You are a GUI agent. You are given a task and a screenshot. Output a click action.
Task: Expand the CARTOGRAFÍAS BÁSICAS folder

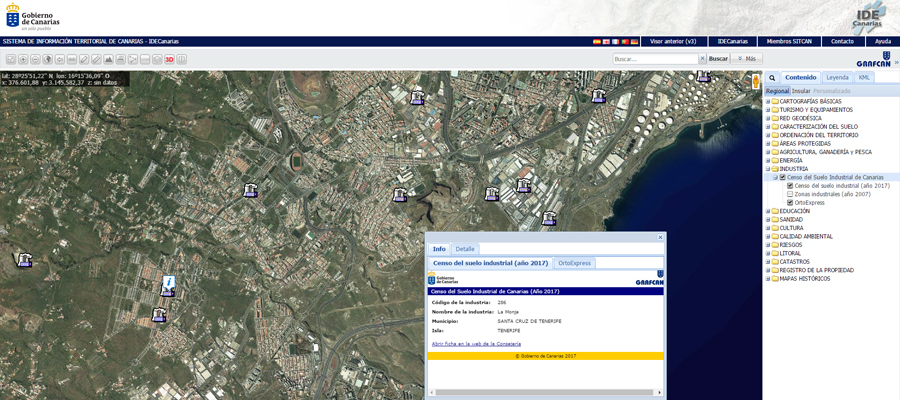(x=767, y=101)
